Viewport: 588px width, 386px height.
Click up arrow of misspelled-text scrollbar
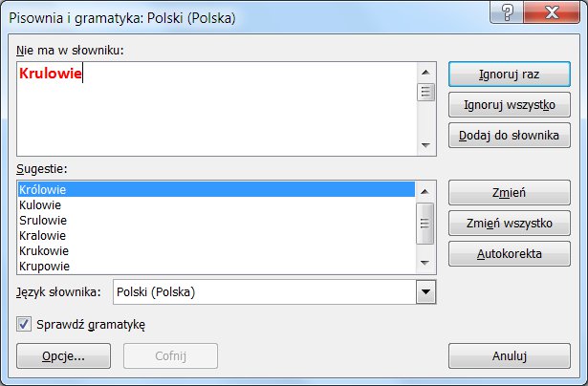coord(425,72)
